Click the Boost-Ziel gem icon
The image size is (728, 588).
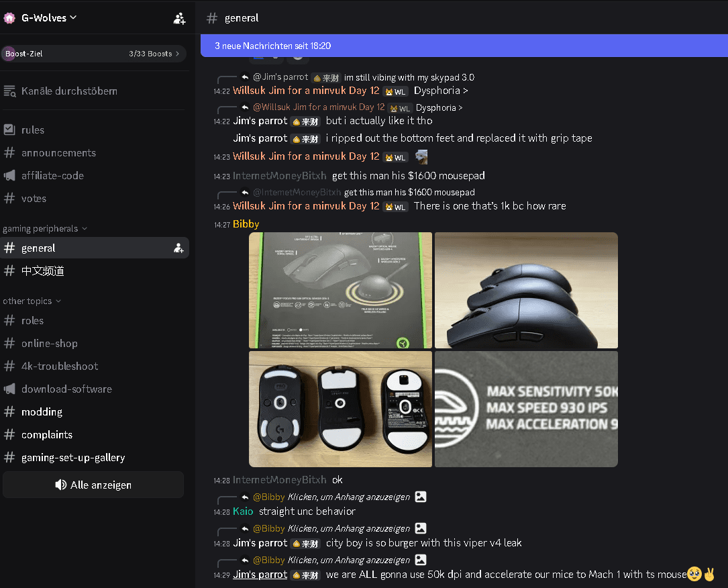click(8, 54)
